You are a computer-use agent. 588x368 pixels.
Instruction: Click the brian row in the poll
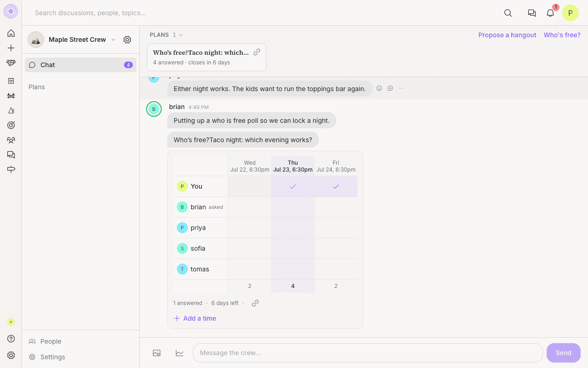click(x=265, y=207)
